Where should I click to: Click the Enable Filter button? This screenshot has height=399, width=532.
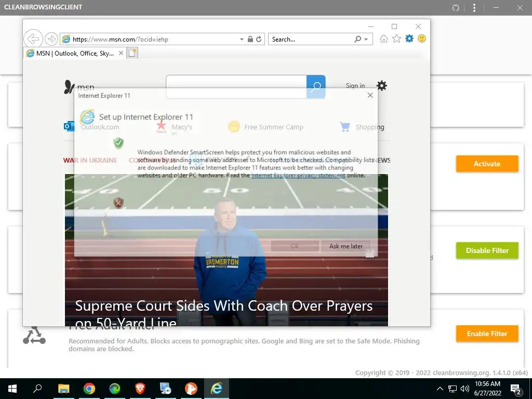click(x=487, y=334)
